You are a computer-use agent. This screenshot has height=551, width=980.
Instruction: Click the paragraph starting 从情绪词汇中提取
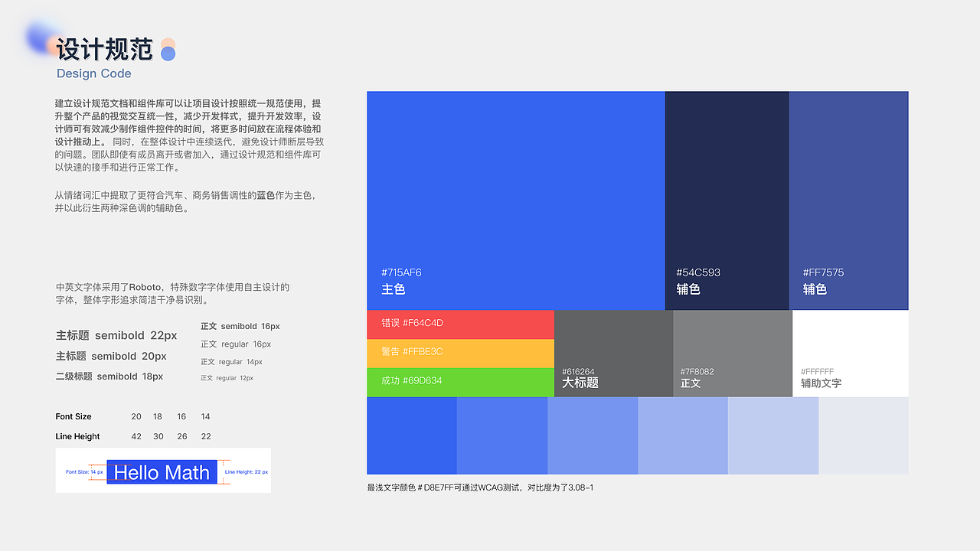pyautogui.click(x=185, y=201)
